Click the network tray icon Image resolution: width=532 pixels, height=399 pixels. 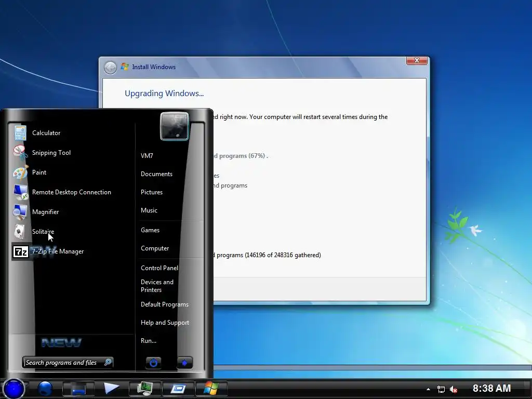point(441,389)
